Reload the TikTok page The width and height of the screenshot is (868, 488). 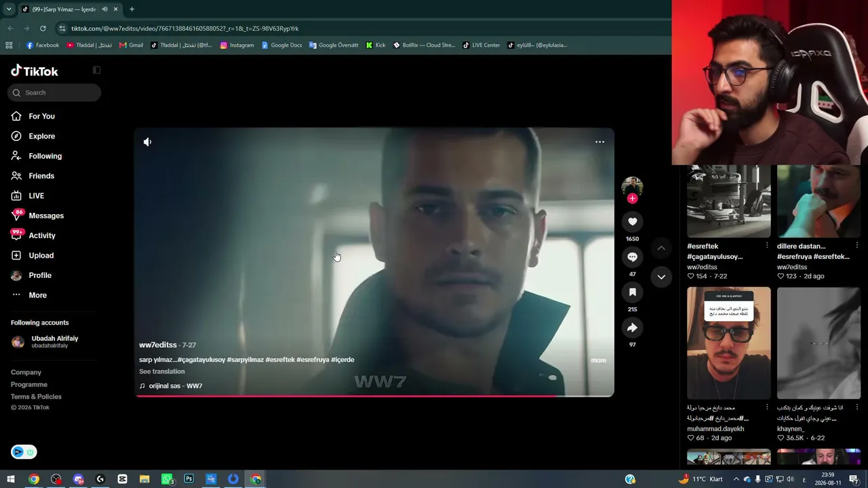click(x=43, y=28)
